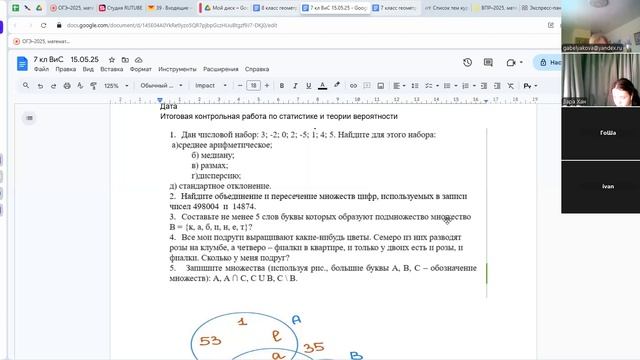Open line and paragraph spacing
This screenshot has height=360, width=640.
click(415, 86)
